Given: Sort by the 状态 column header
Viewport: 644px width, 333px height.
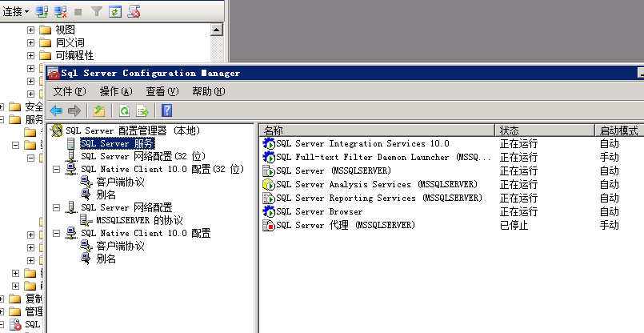Looking at the screenshot, I should tap(545, 130).
